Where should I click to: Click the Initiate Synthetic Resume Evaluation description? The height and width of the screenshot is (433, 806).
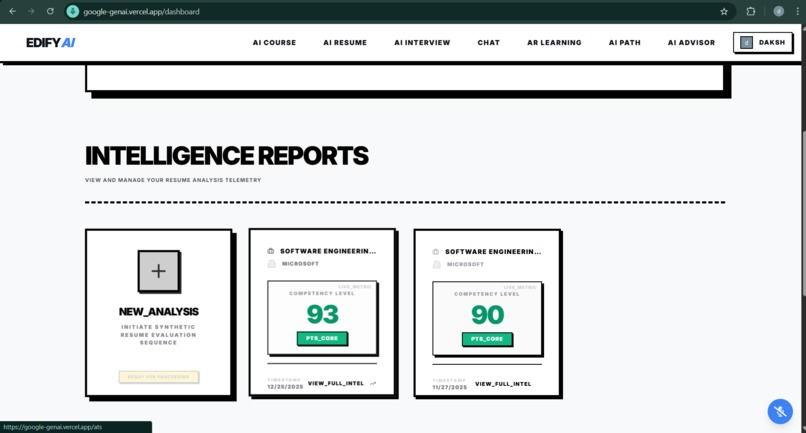click(159, 335)
